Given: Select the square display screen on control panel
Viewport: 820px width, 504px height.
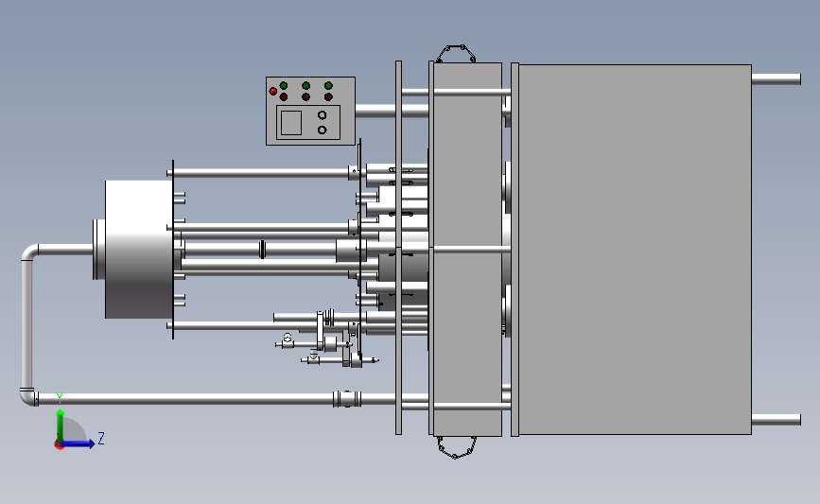Looking at the screenshot, I should pos(291,123).
